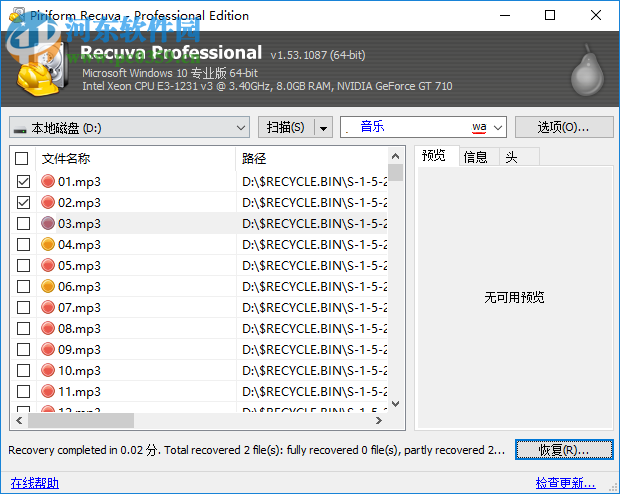620x494 pixels.
Task: Select the 01.mp3 file name
Action: tap(79, 182)
